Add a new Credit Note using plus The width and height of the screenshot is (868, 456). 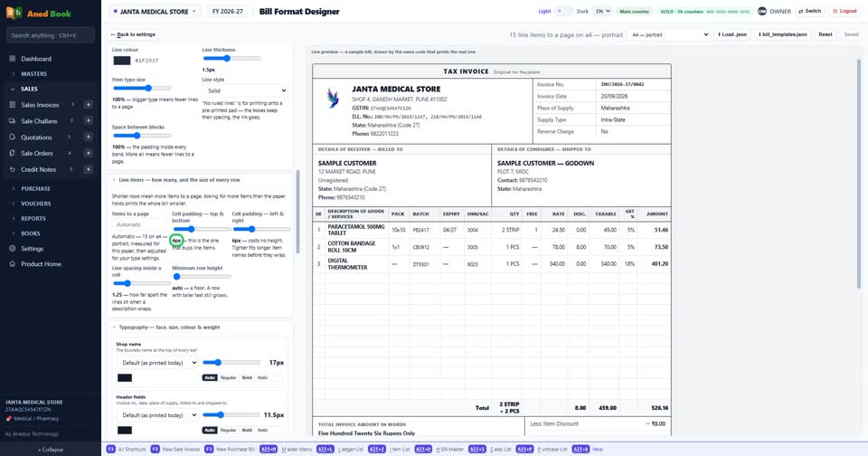[88, 169]
